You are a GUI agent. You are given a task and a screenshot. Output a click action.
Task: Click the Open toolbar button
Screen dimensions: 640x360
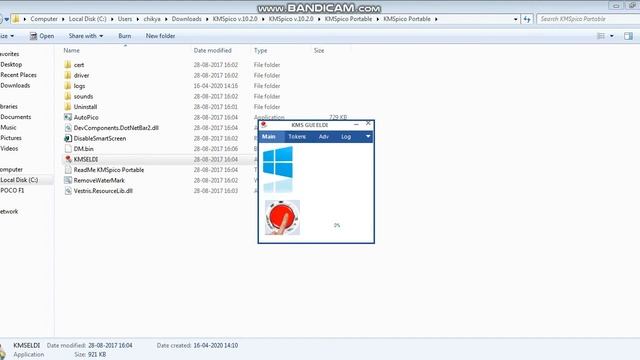click(x=42, y=36)
